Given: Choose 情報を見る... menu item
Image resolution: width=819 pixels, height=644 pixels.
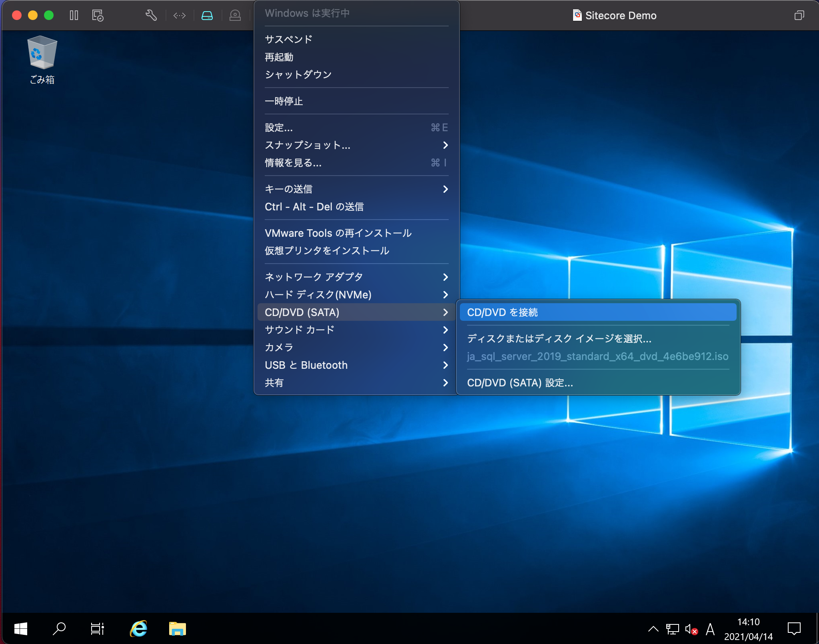Looking at the screenshot, I should (357, 162).
